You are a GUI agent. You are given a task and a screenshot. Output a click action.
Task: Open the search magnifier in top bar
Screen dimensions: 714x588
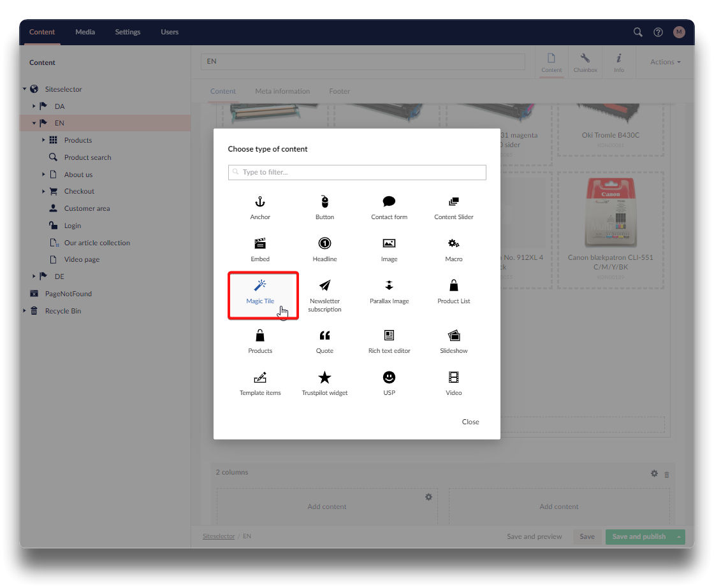click(x=637, y=32)
